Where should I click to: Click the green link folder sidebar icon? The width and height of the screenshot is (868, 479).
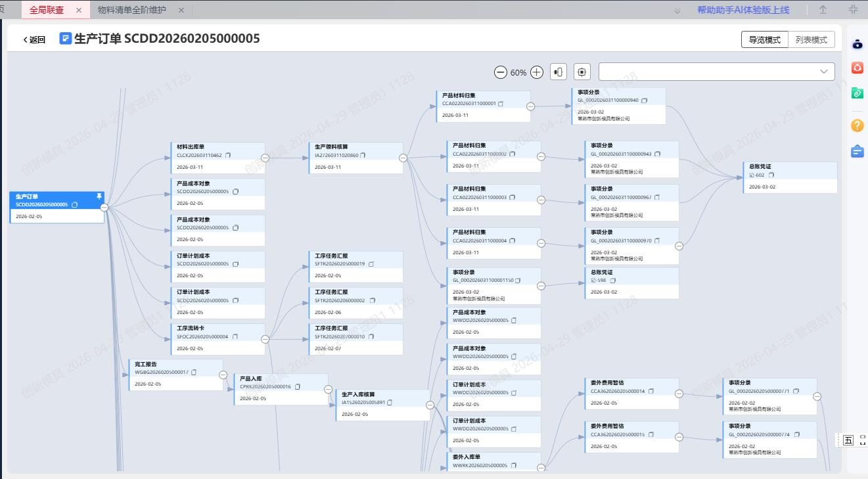click(857, 93)
